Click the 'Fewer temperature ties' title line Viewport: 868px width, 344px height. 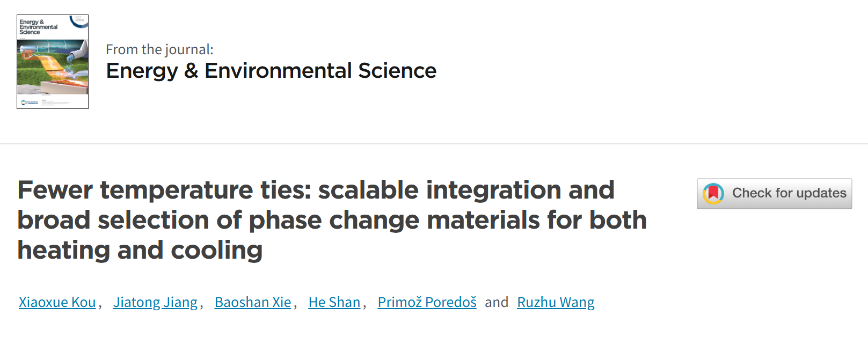click(x=316, y=190)
